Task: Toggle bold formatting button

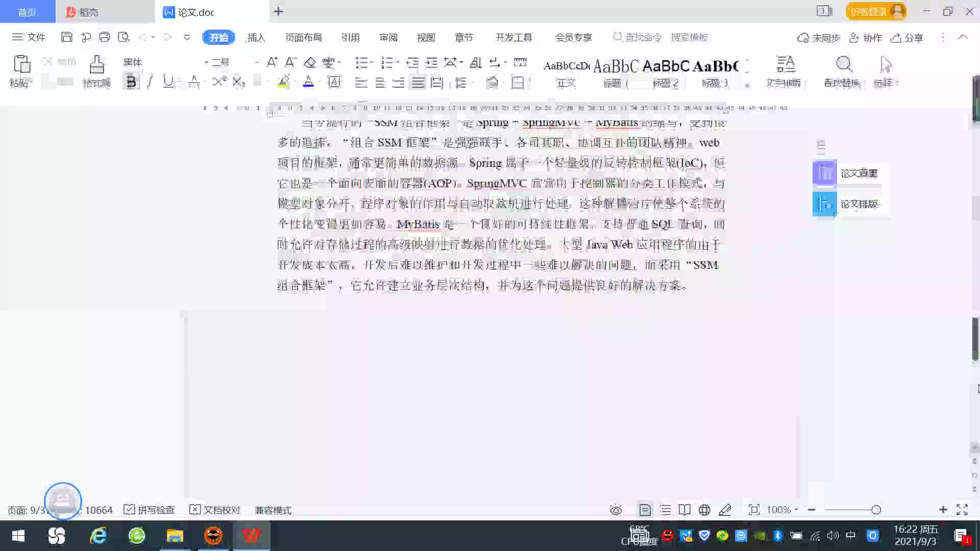Action: [131, 82]
